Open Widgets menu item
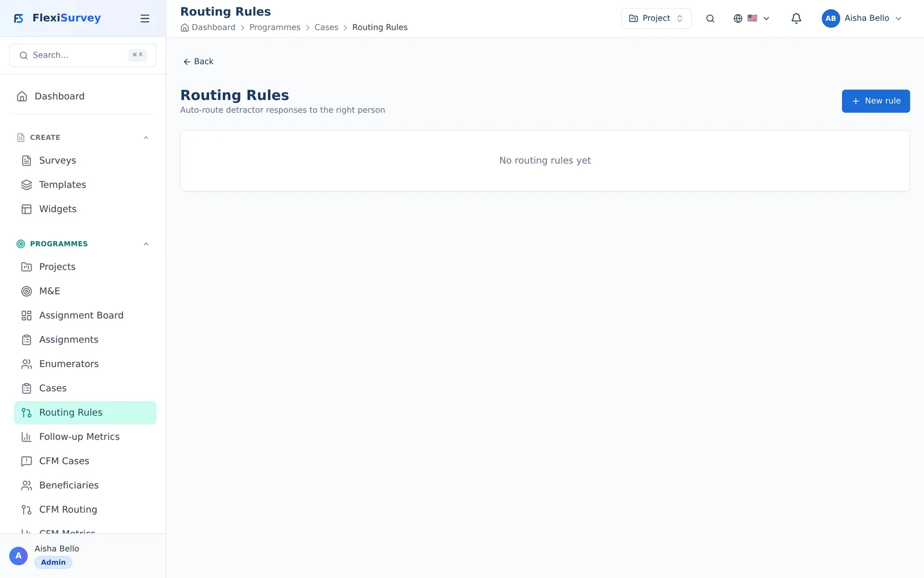The image size is (924, 578). click(85, 209)
